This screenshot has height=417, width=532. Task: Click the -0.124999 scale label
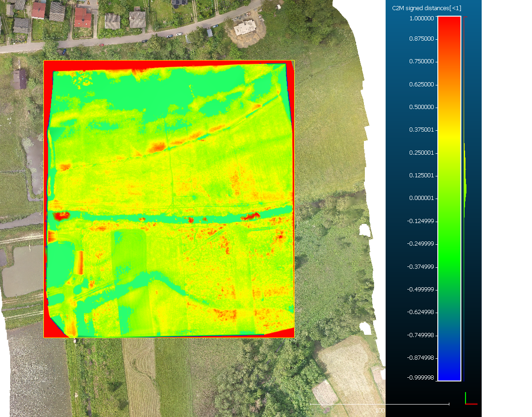tap(420, 221)
